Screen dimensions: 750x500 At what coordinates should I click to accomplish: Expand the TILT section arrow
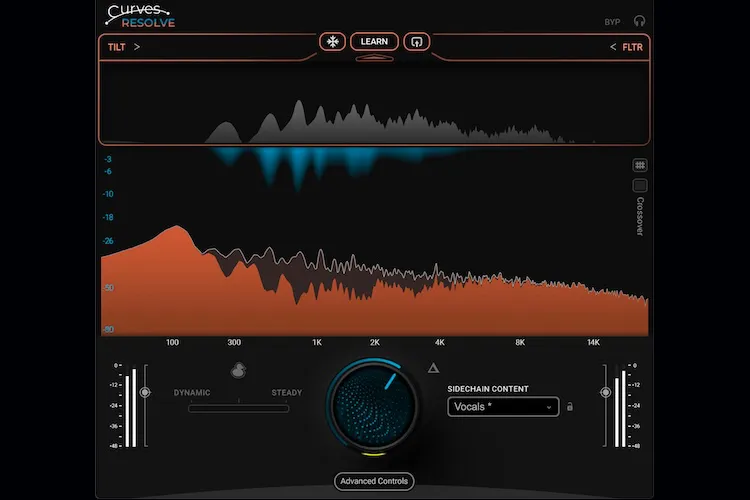tap(137, 47)
